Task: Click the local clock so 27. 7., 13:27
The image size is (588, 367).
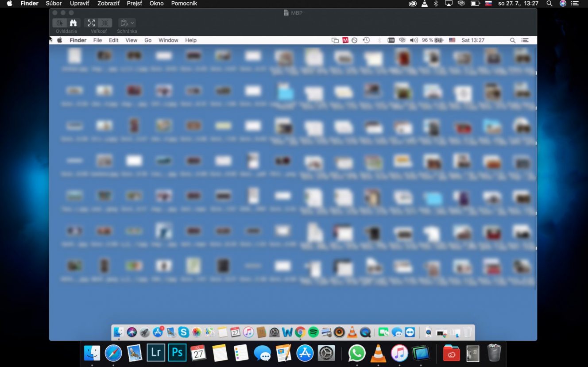Action: click(x=518, y=4)
